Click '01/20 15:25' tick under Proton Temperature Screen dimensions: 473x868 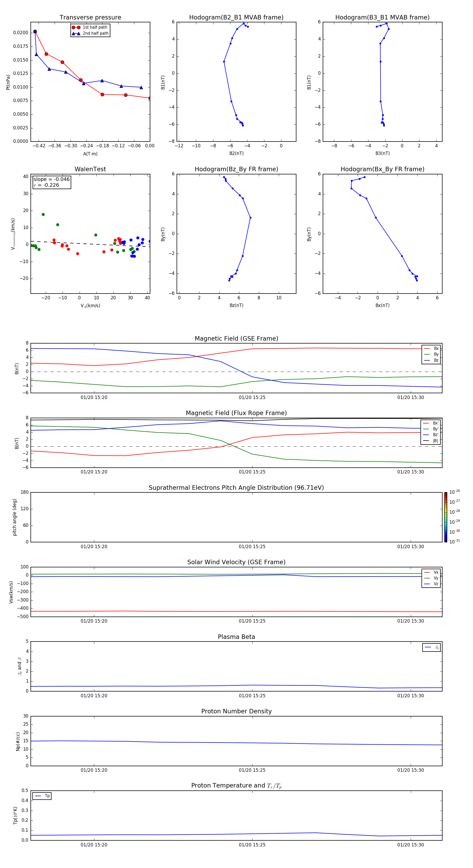(x=252, y=845)
